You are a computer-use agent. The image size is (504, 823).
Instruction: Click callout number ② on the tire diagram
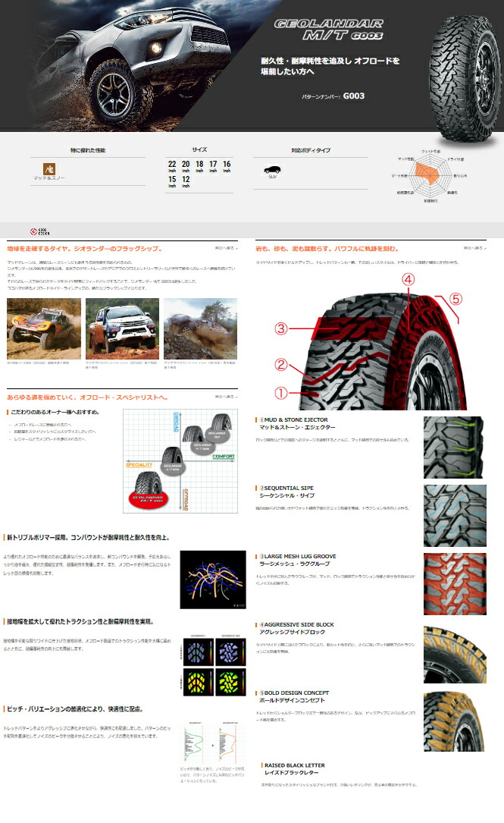pos(281,364)
